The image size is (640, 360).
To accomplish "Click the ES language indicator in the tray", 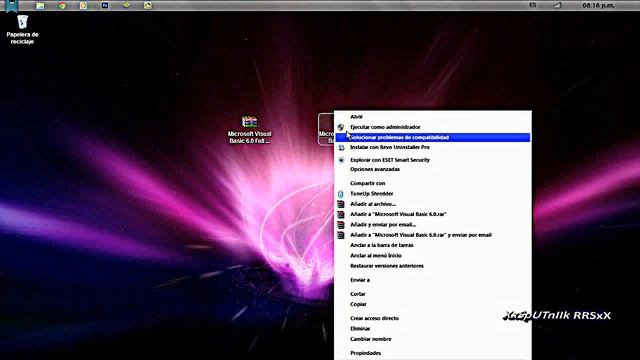I will point(533,5).
